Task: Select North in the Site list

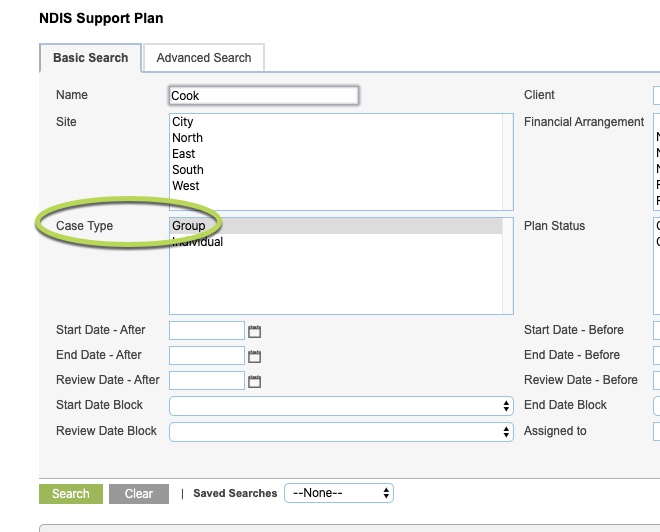Action: point(336,138)
